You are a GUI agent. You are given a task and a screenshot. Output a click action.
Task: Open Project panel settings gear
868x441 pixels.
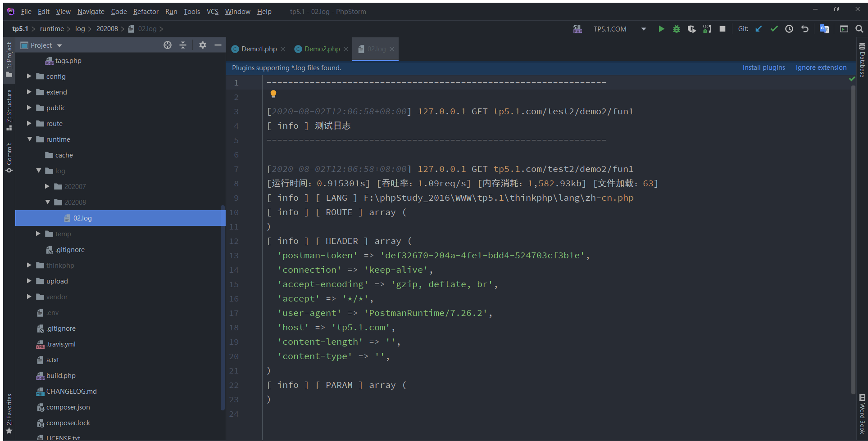point(203,45)
